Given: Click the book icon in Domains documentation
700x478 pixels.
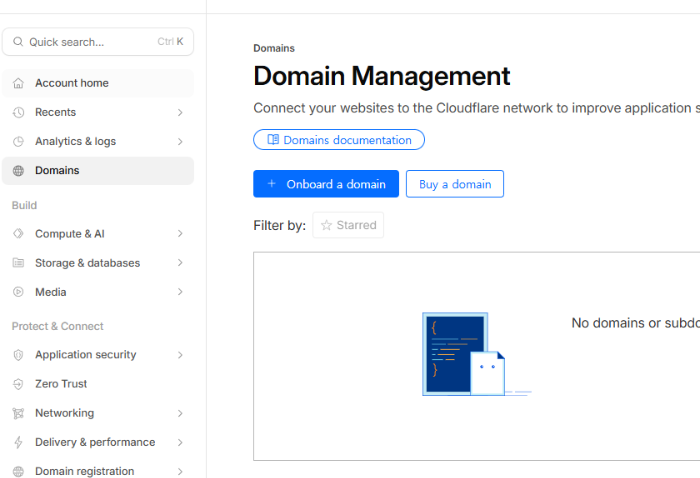Looking at the screenshot, I should tap(273, 139).
